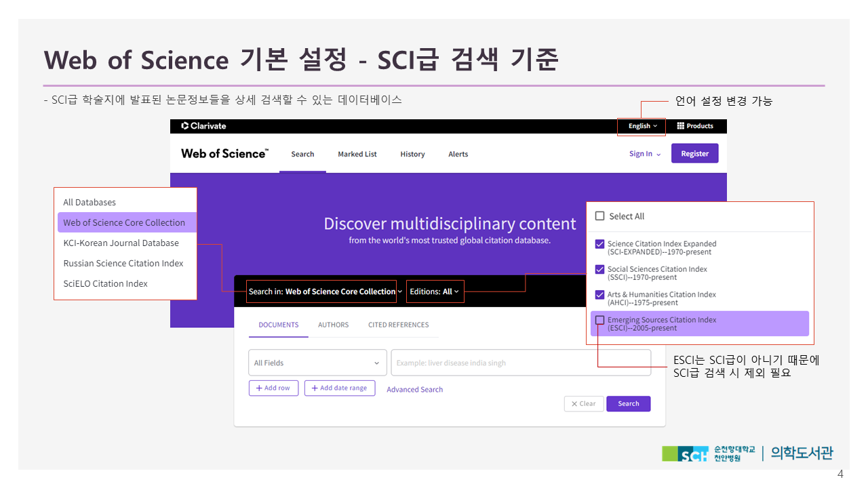Open the All Fields dropdown

click(x=317, y=363)
